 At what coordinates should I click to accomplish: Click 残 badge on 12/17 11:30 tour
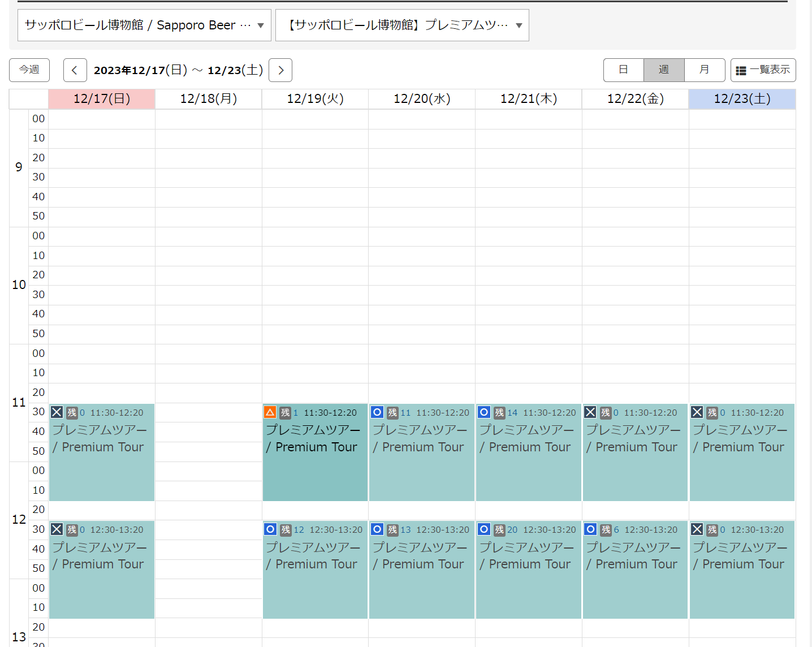point(72,413)
